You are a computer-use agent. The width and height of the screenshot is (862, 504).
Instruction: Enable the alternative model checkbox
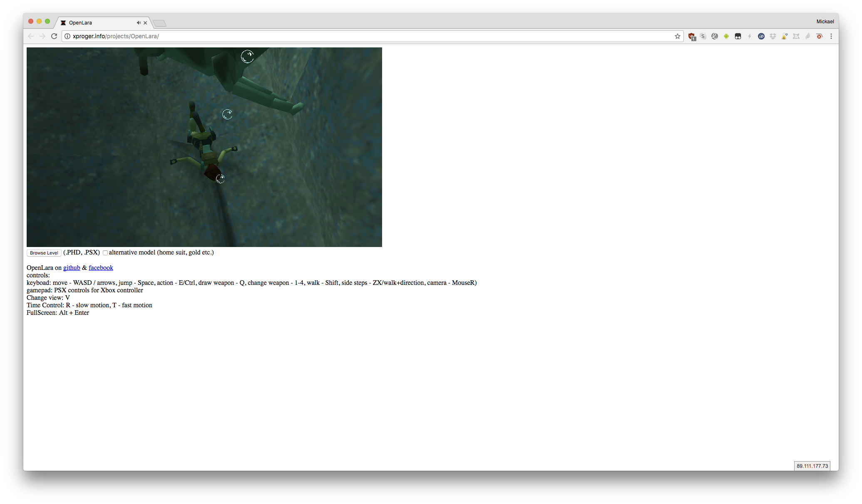pyautogui.click(x=105, y=253)
